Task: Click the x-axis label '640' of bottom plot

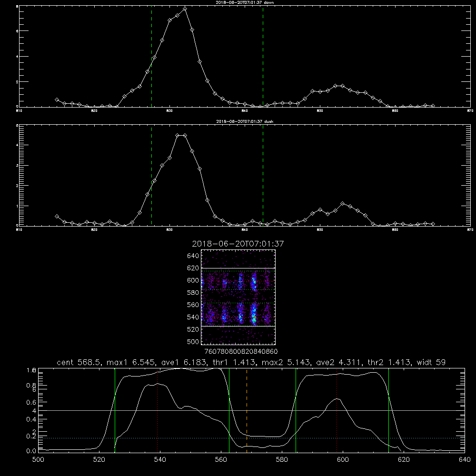Action: [465, 460]
